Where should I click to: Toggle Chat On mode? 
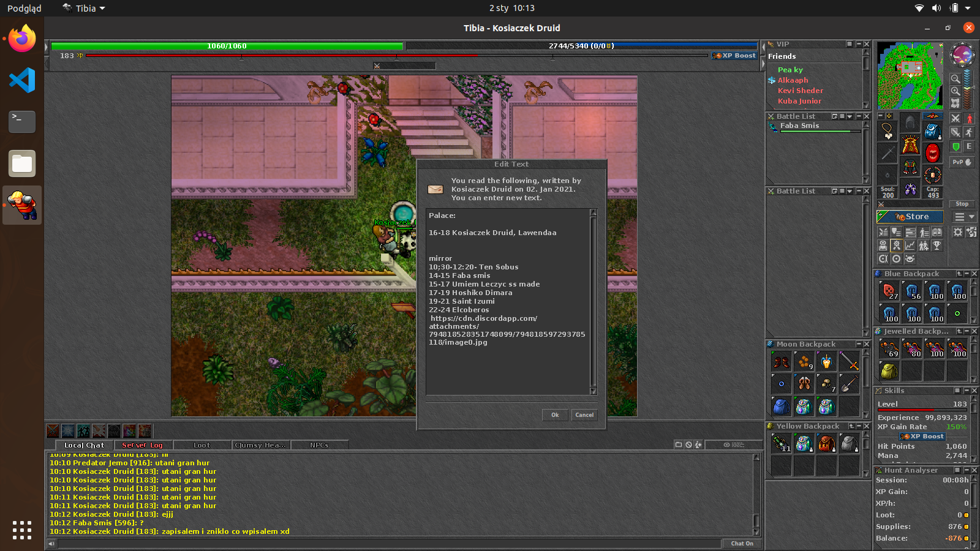pos(742,544)
